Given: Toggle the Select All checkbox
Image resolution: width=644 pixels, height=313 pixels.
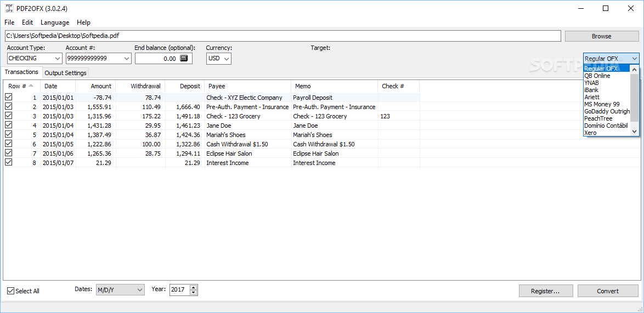Looking at the screenshot, I should [x=10, y=291].
